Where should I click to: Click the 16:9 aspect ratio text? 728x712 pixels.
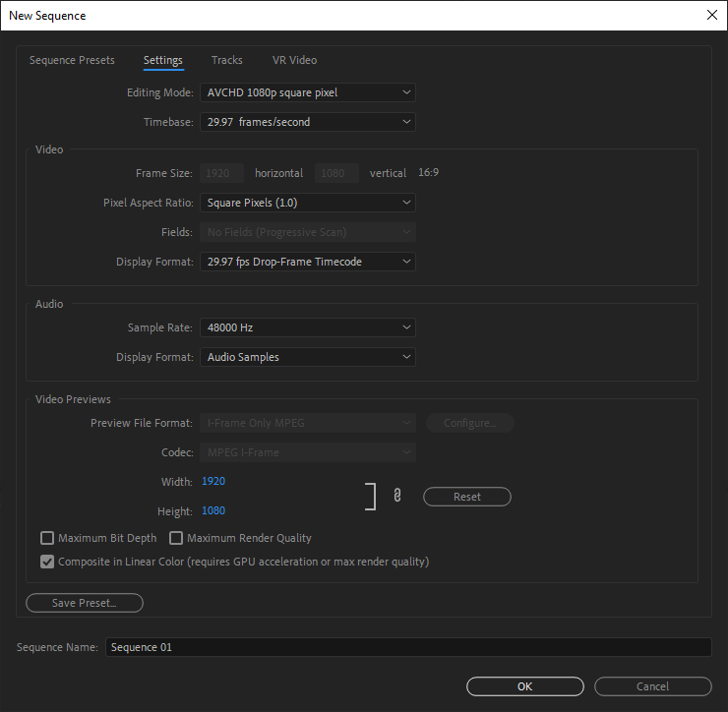pos(429,173)
